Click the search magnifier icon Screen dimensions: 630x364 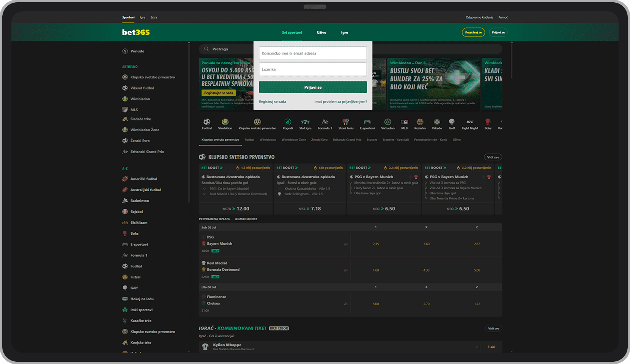tap(206, 49)
